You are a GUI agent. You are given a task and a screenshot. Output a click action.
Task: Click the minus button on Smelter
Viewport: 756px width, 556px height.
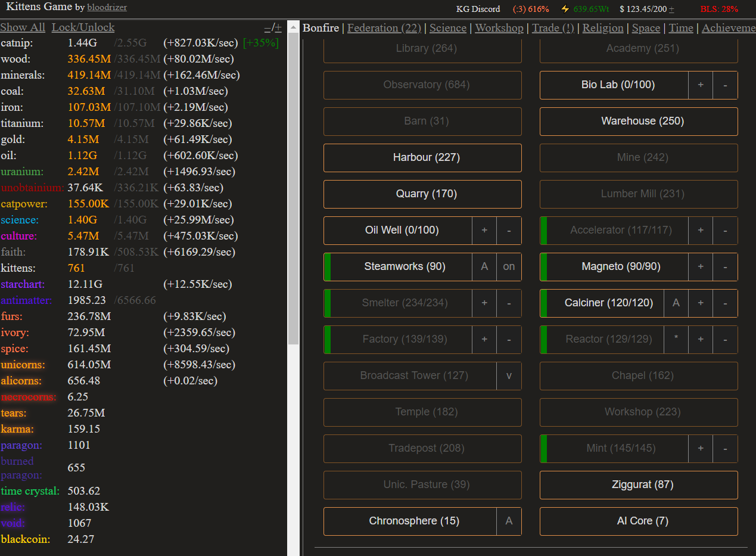click(x=509, y=303)
